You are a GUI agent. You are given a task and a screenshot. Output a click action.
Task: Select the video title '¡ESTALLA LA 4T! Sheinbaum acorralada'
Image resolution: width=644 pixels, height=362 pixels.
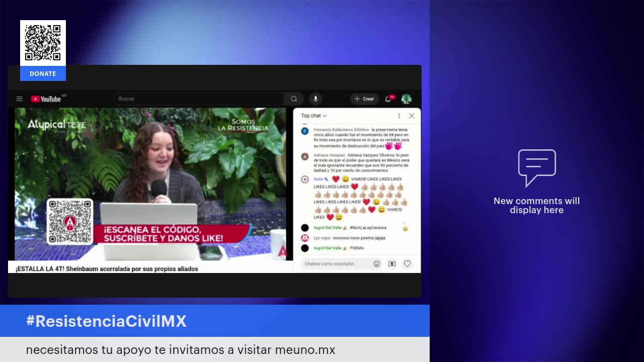click(x=107, y=269)
